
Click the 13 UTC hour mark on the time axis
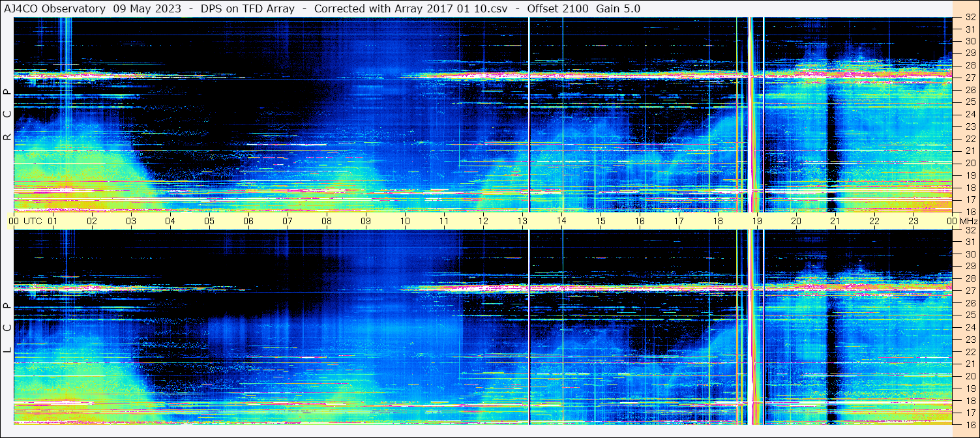coord(522,221)
